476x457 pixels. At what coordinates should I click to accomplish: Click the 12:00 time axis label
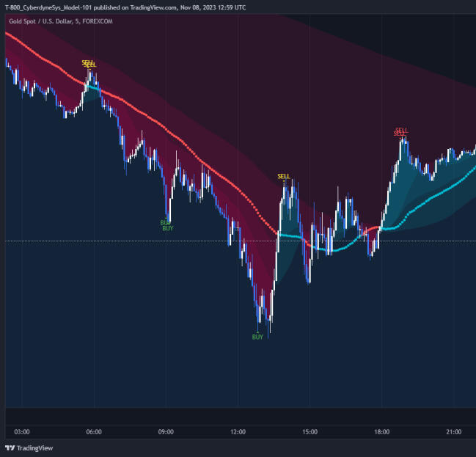pos(238,432)
